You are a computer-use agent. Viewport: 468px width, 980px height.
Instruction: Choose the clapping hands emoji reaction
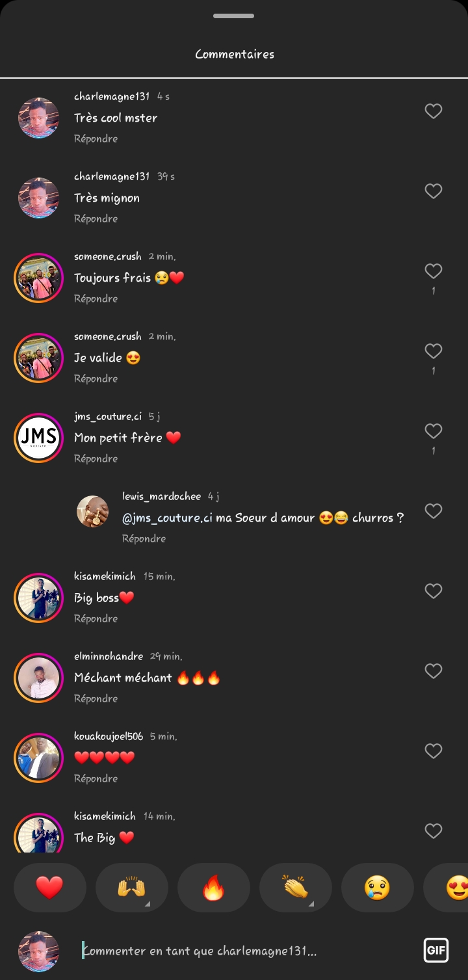point(295,888)
